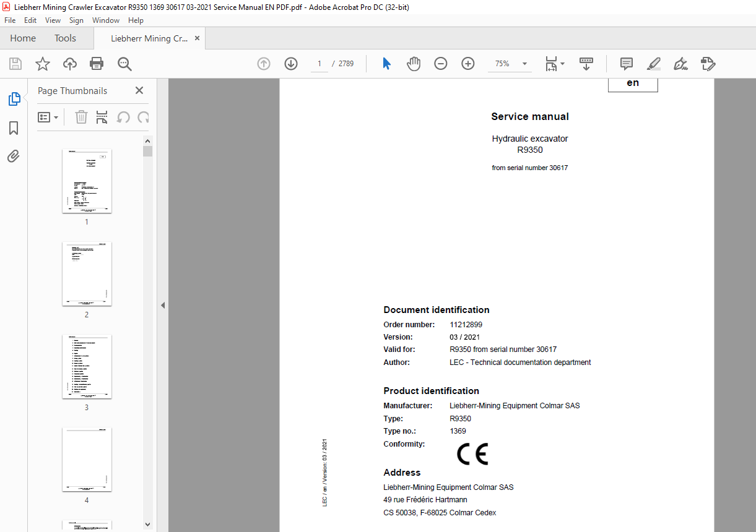This screenshot has height=532, width=756.
Task: Click the page number input field
Action: click(x=319, y=64)
